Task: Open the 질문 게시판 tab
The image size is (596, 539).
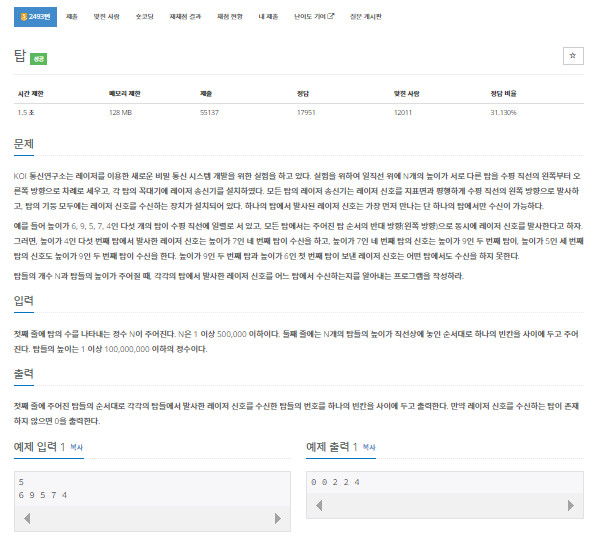Action: click(366, 17)
